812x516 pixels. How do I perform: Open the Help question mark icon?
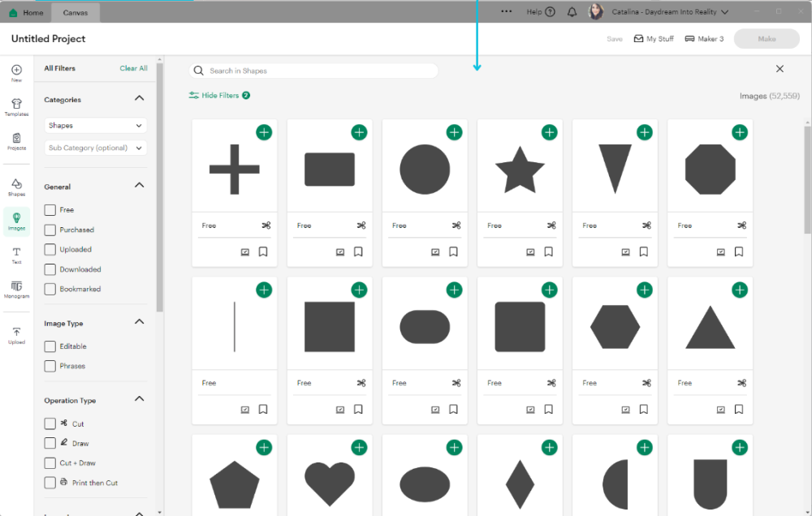point(551,12)
